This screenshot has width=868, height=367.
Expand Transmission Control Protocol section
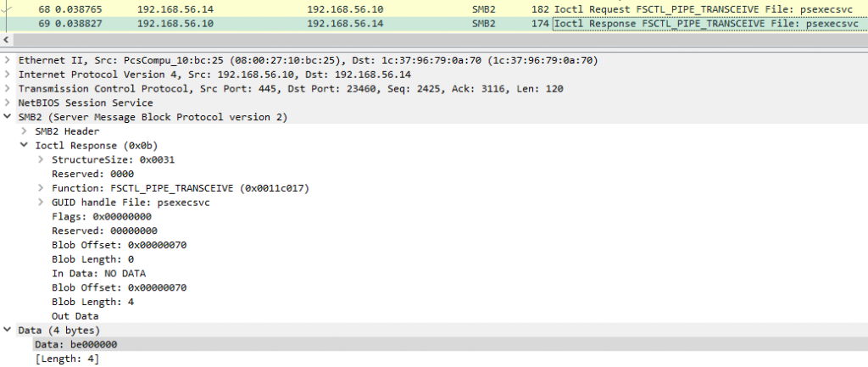coord(8,89)
